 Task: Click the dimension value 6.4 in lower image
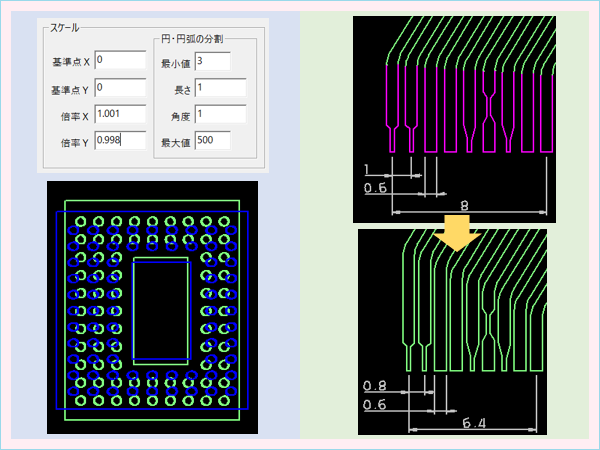474,423
